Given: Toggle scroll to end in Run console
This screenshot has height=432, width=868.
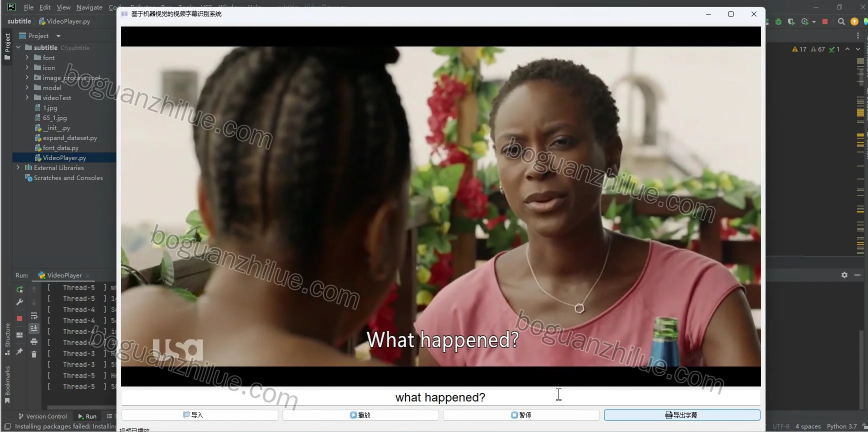Looking at the screenshot, I should pos(34,328).
